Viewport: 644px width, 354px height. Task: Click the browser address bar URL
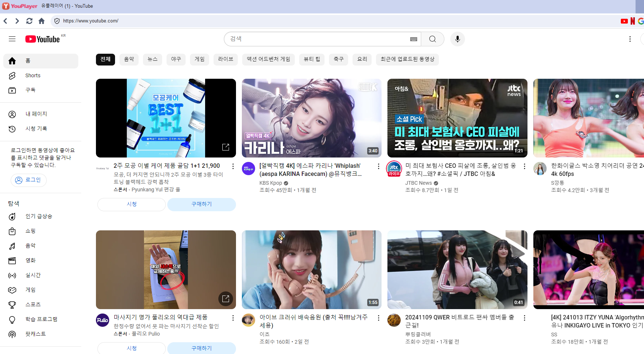pyautogui.click(x=90, y=21)
